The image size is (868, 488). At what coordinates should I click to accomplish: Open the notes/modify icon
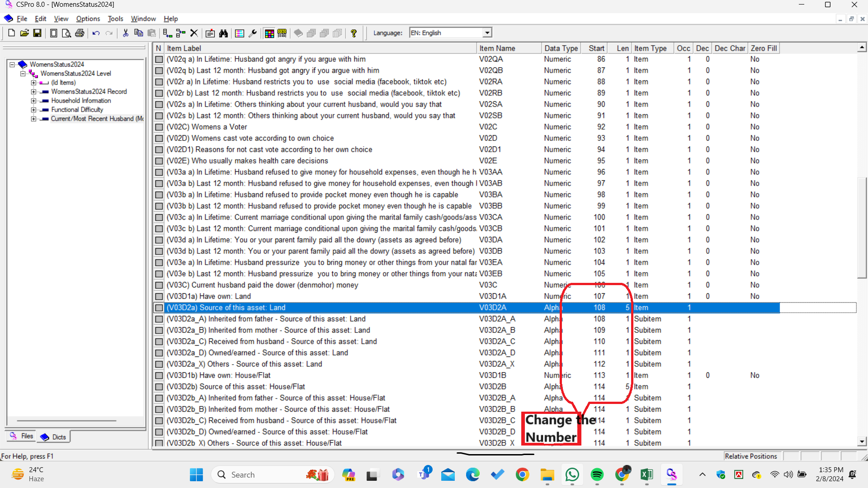(x=210, y=33)
